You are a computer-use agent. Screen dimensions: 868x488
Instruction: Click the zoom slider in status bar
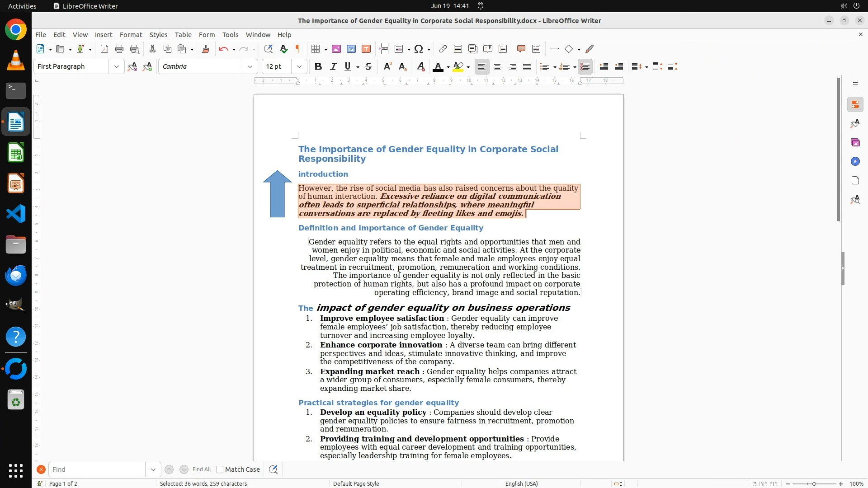[x=814, y=483]
